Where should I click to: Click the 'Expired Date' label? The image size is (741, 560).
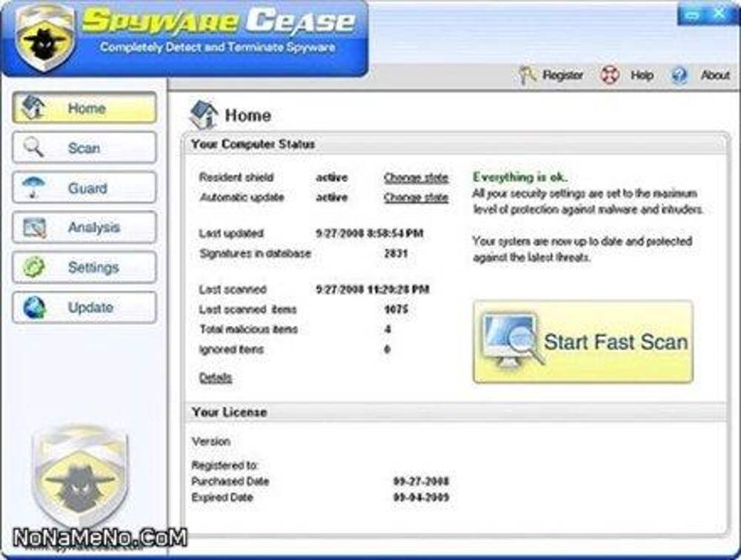[x=222, y=498]
